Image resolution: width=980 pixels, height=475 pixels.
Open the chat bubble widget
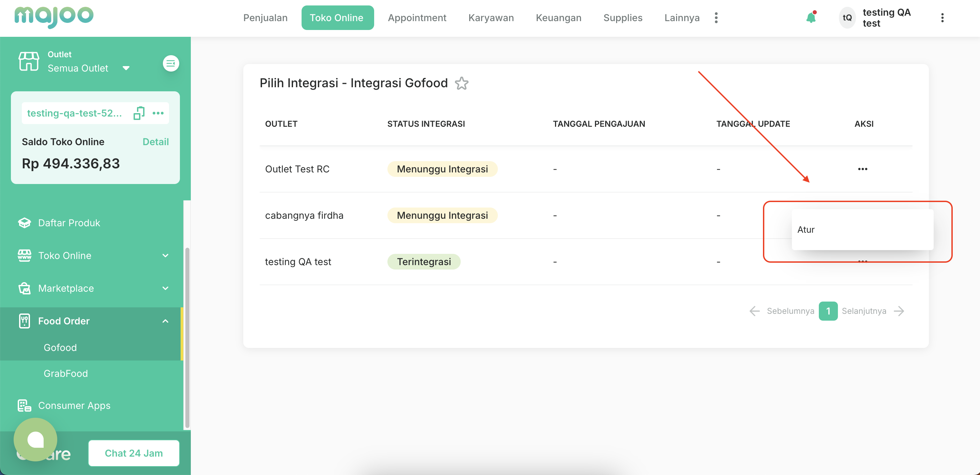35,440
